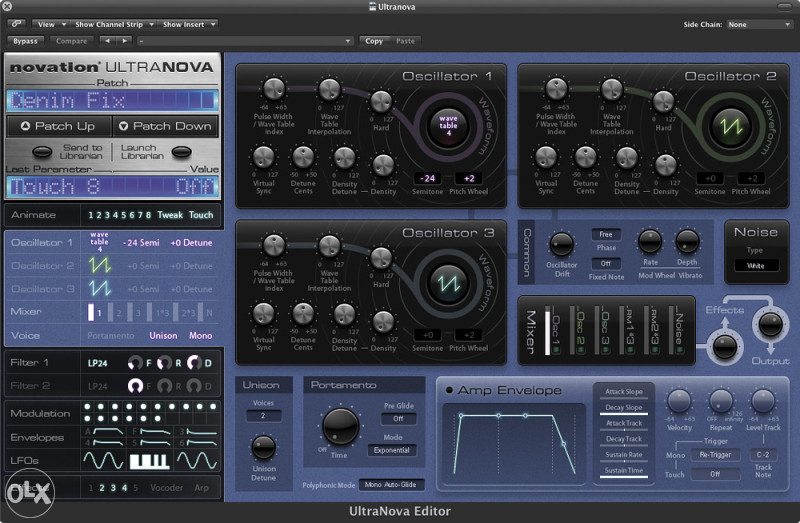Click the Filter 2 frequency F dial
800x523 pixels.
coord(135,386)
